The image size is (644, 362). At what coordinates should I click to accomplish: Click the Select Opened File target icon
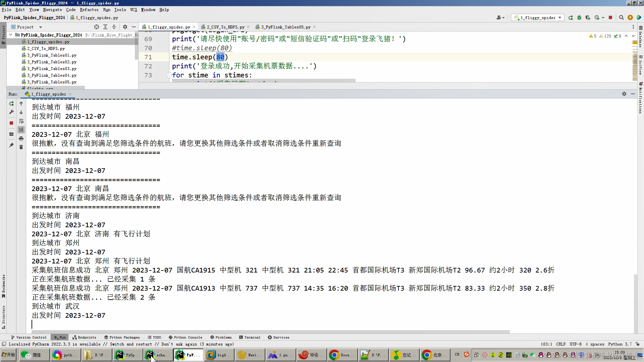point(97,27)
